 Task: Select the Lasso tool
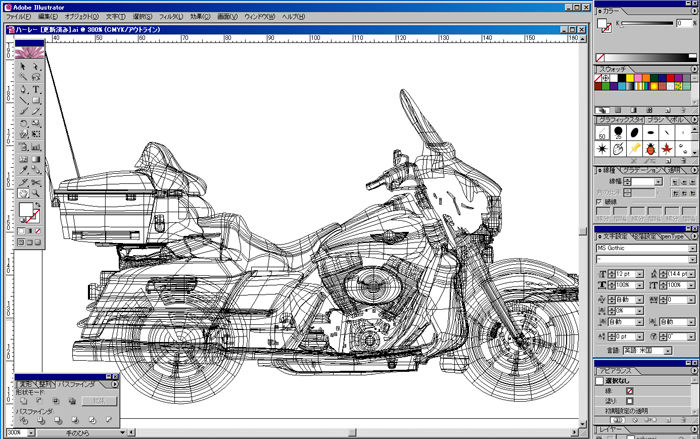point(36,78)
